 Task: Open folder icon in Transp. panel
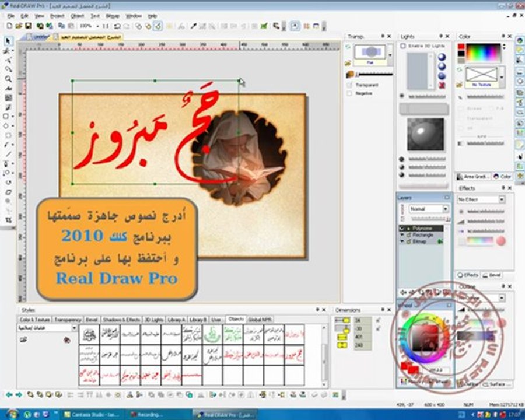[x=348, y=62]
